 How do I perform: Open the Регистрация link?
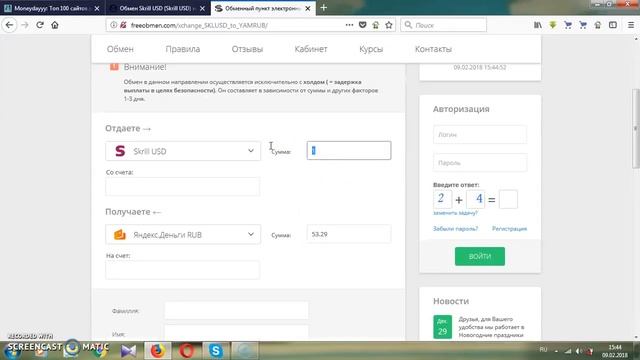coord(509,229)
